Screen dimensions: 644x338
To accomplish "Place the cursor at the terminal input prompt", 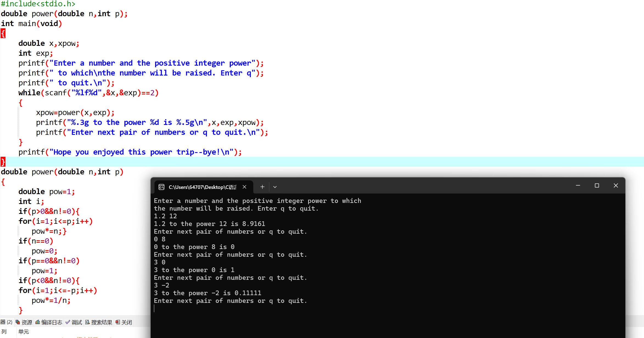I will (155, 308).
